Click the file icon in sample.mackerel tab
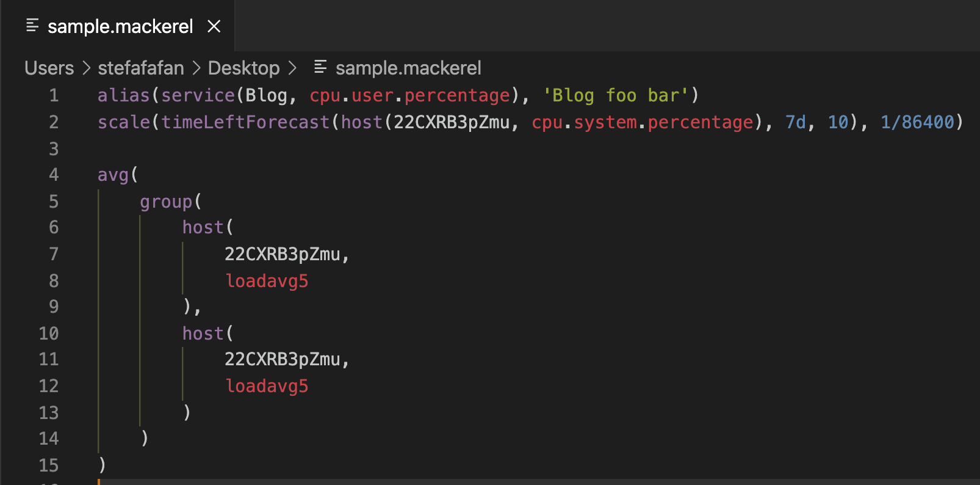Viewport: 980px width, 485px height. click(x=32, y=26)
